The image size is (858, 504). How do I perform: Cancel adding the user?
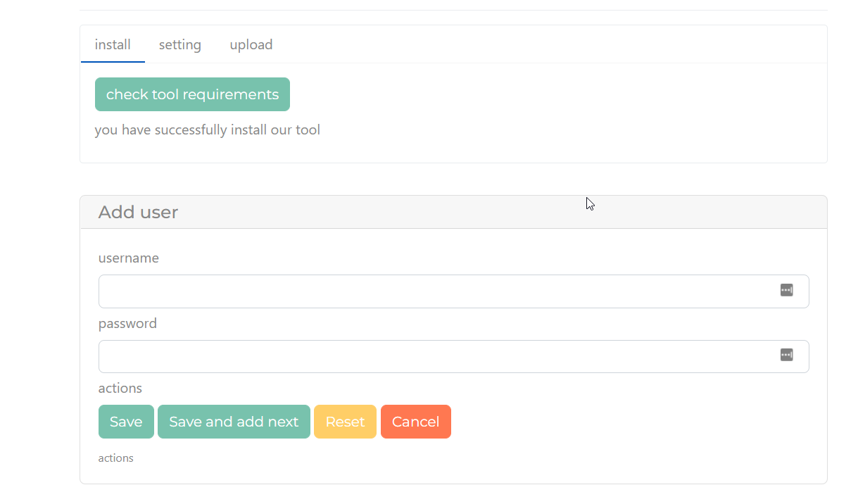(x=416, y=422)
